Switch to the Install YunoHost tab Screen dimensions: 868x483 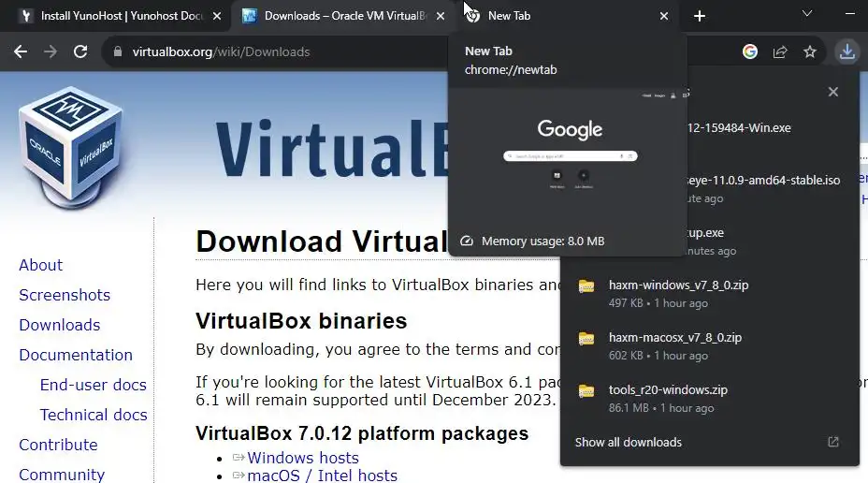click(116, 16)
